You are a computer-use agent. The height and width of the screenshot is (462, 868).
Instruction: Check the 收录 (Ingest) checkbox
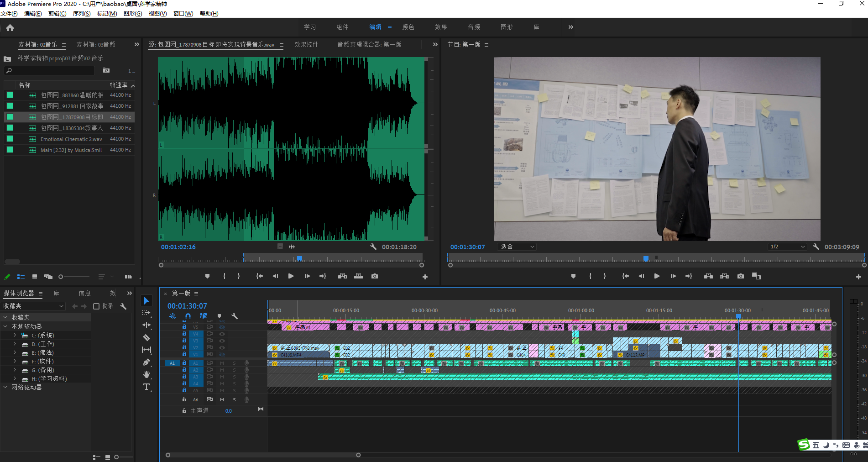coord(96,306)
